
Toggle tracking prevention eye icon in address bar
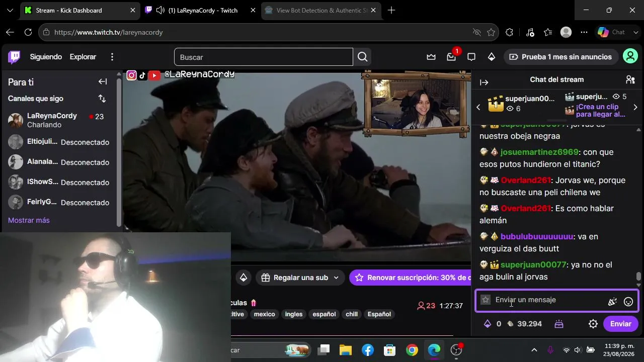coord(477,32)
